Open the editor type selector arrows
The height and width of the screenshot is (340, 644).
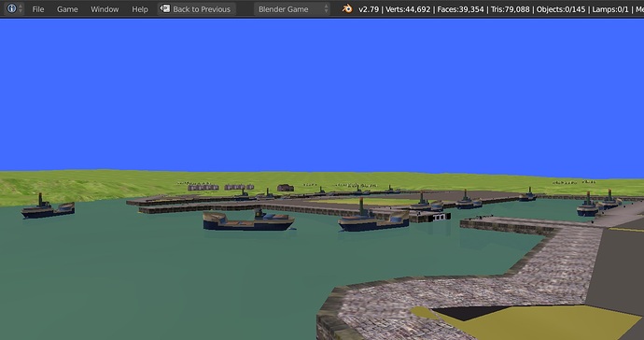(x=21, y=8)
